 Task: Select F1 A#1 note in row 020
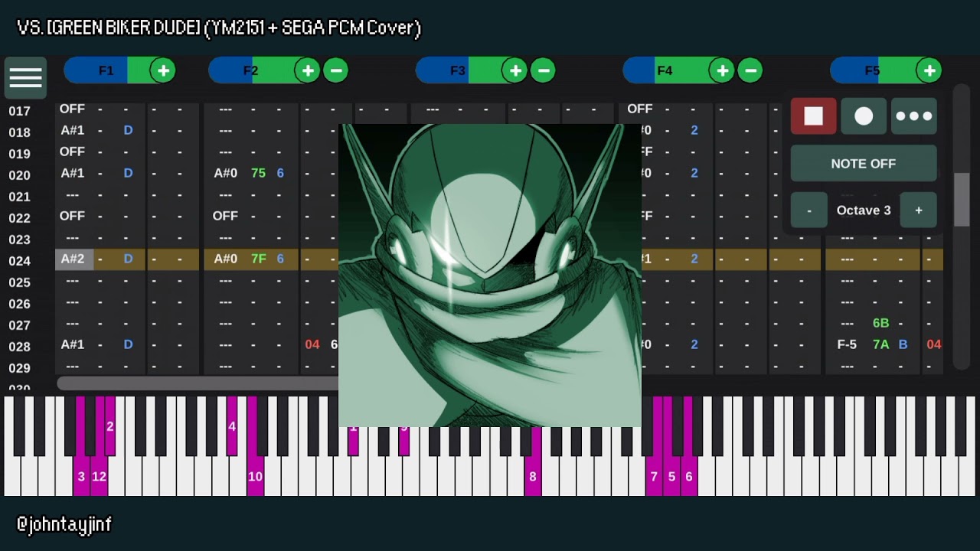point(73,174)
